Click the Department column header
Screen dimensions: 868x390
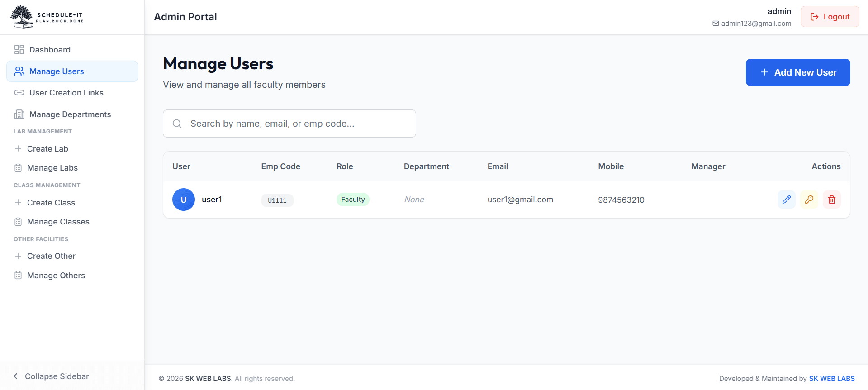pyautogui.click(x=427, y=166)
